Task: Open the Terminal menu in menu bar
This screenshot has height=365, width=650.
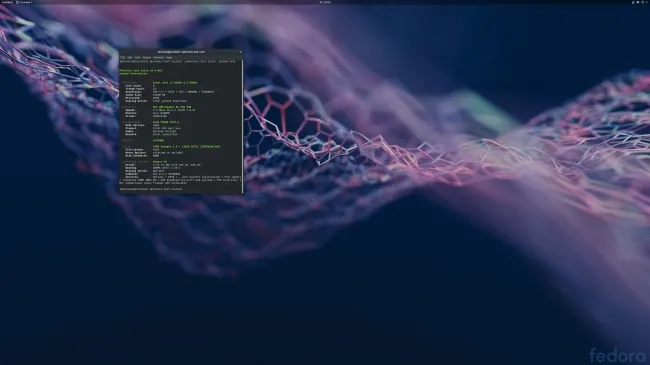Action: coord(159,57)
